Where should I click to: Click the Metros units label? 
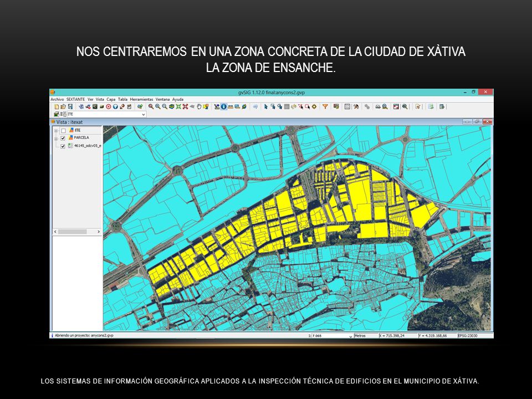tap(360, 336)
